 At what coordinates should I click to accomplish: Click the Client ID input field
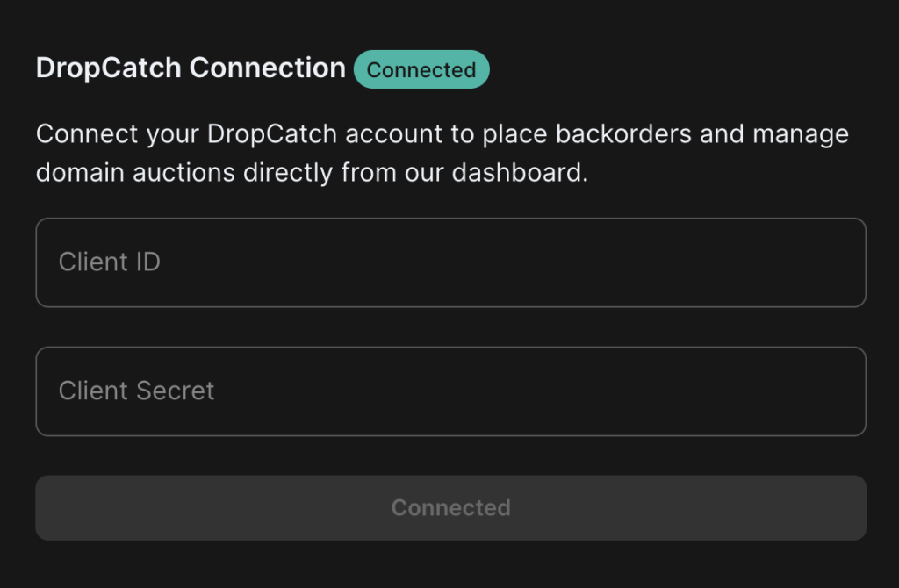tap(450, 262)
